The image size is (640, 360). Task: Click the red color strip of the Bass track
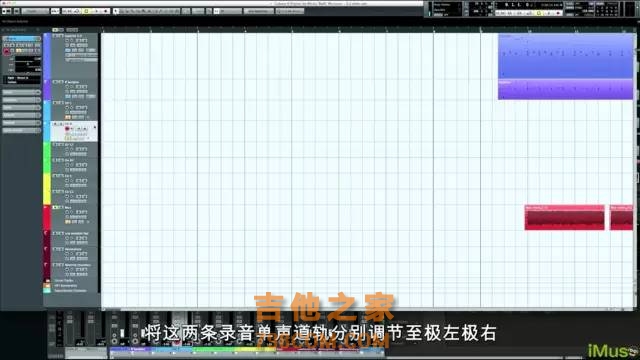(47, 218)
